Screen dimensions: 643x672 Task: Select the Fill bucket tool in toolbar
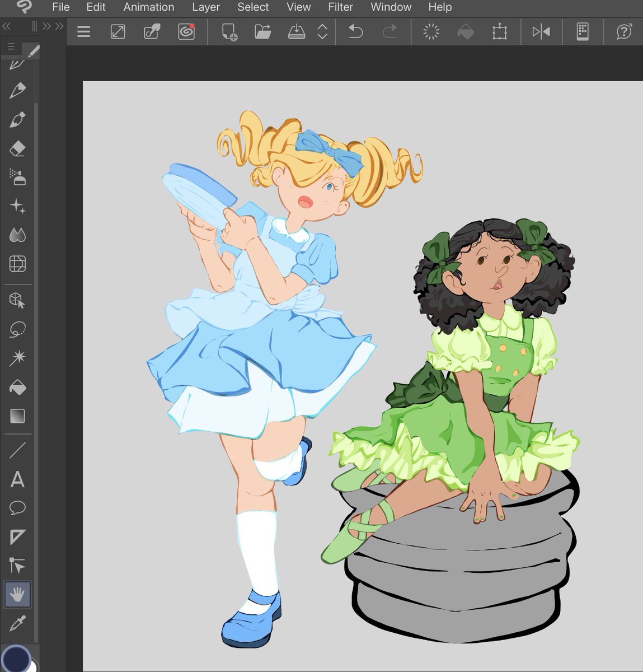(17, 387)
